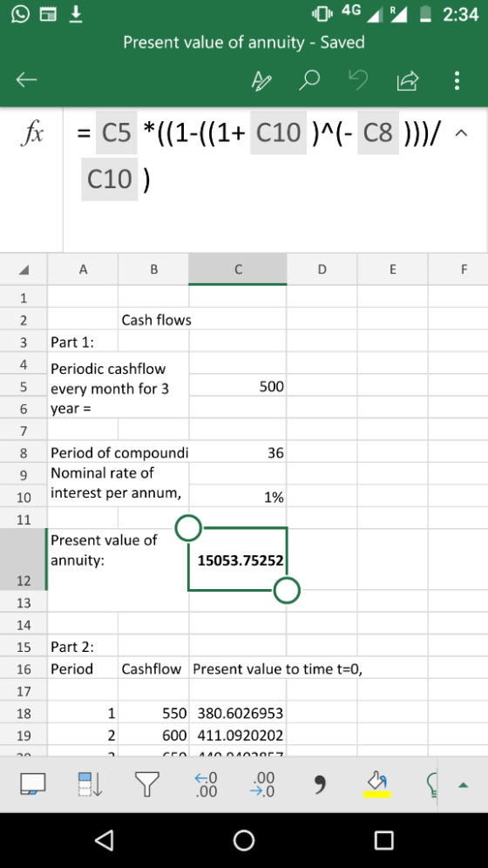Tap the bottom-right selection handle circle
This screenshot has width=488, height=868.
click(287, 590)
